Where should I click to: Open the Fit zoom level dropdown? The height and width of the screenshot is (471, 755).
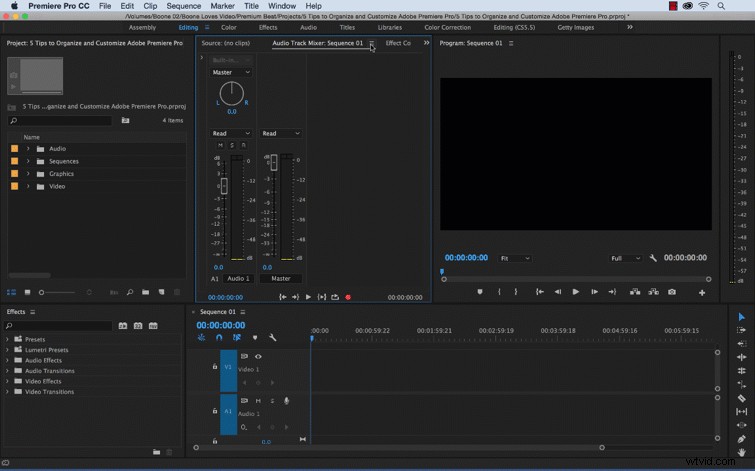[515, 259]
